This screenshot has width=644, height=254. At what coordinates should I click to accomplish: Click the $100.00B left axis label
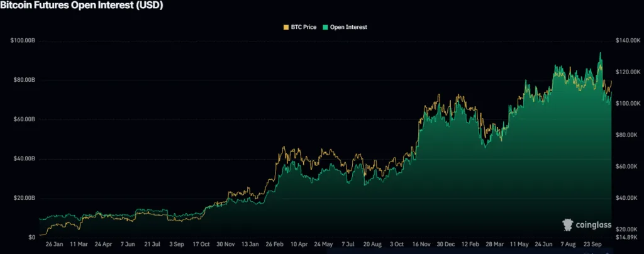23,41
